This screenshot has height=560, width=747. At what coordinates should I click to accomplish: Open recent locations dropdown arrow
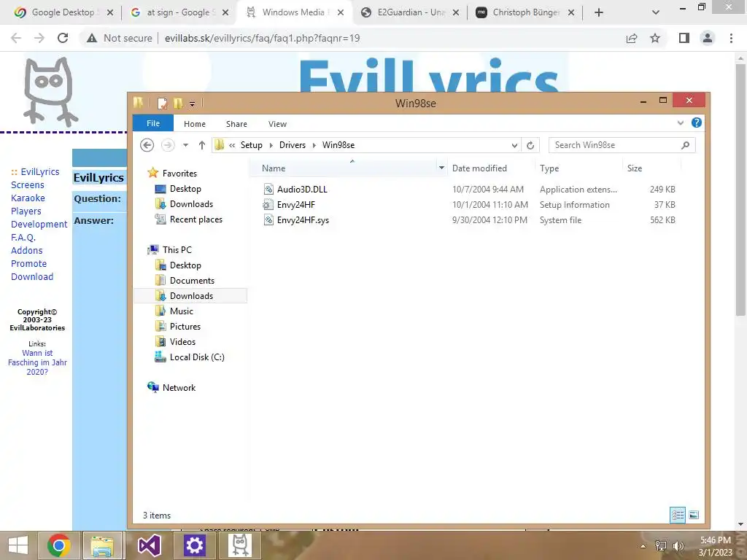[185, 145]
